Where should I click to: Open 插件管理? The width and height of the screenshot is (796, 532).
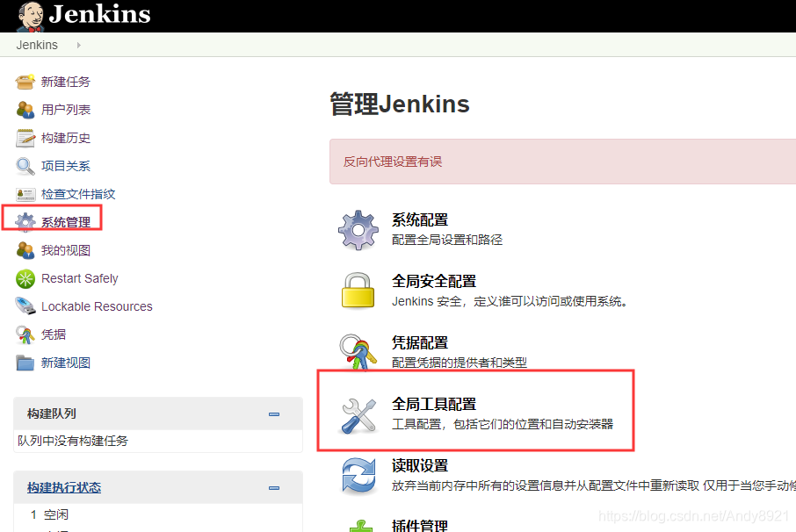coord(420,525)
